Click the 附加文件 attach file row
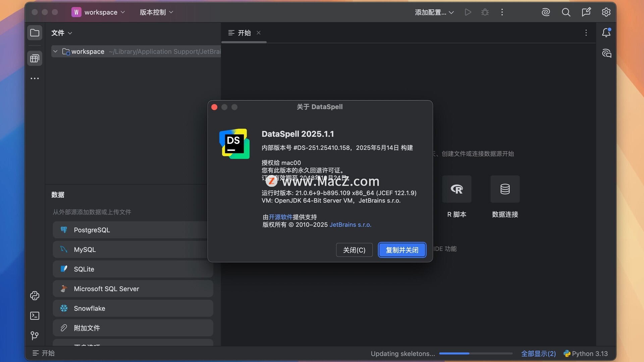644x362 pixels. [x=133, y=328]
